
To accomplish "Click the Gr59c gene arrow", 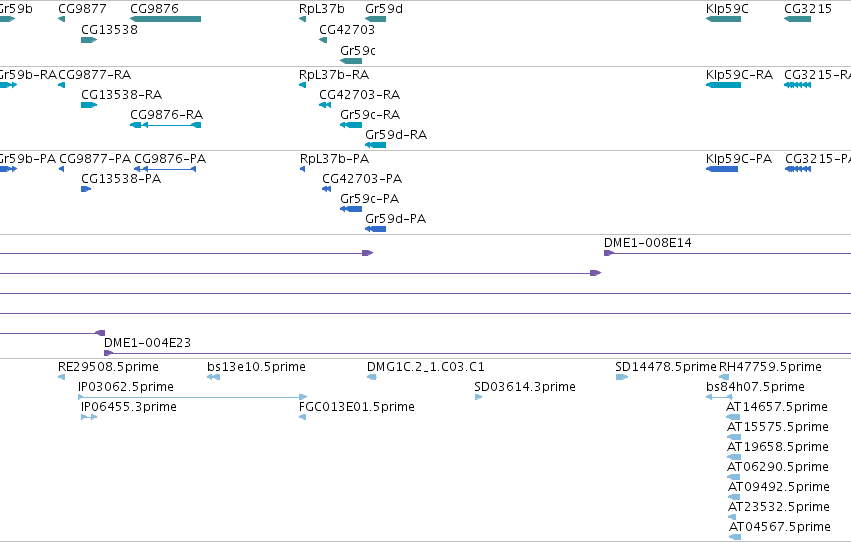I will pyautogui.click(x=351, y=61).
